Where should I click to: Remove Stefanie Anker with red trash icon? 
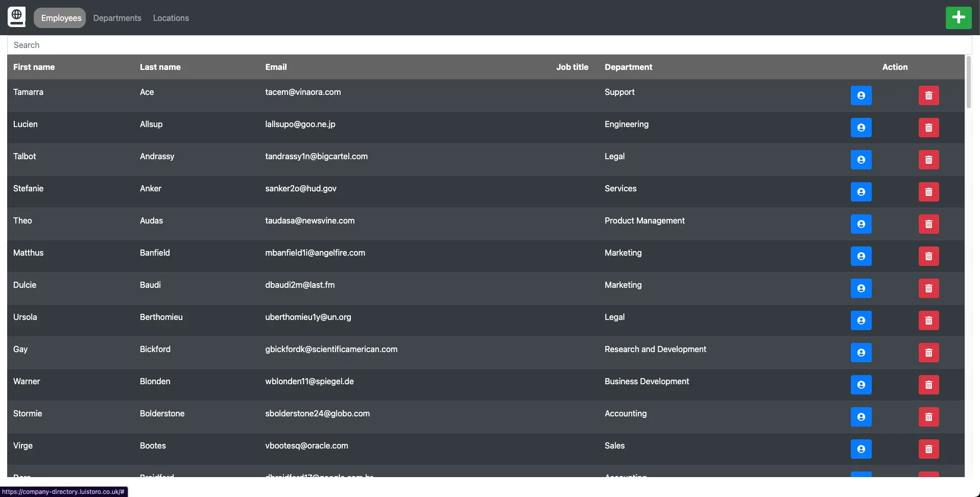928,192
